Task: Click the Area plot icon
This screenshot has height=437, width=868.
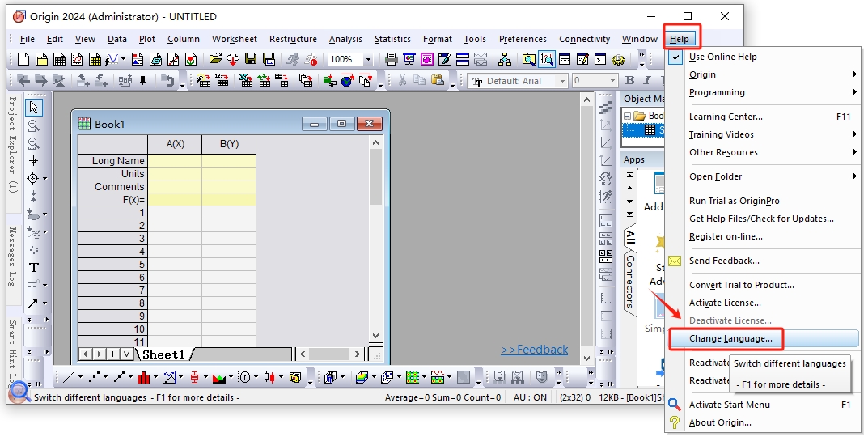Action: tap(219, 377)
